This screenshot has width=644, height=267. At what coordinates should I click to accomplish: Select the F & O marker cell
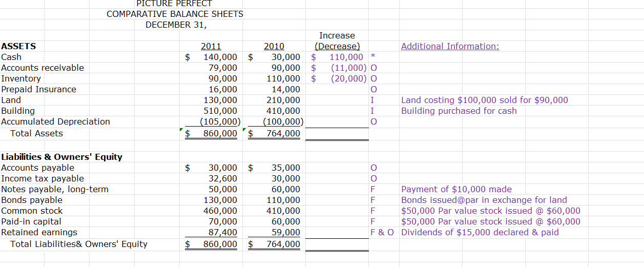pyautogui.click(x=382, y=232)
